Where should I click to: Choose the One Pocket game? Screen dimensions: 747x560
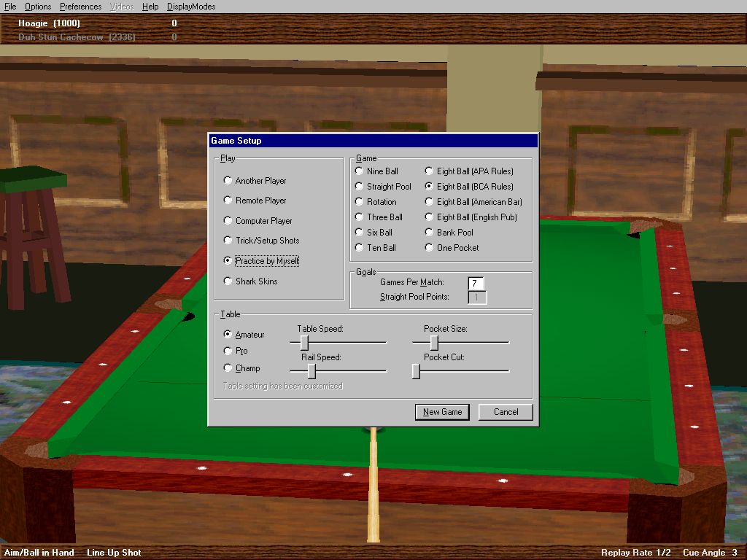coord(452,247)
